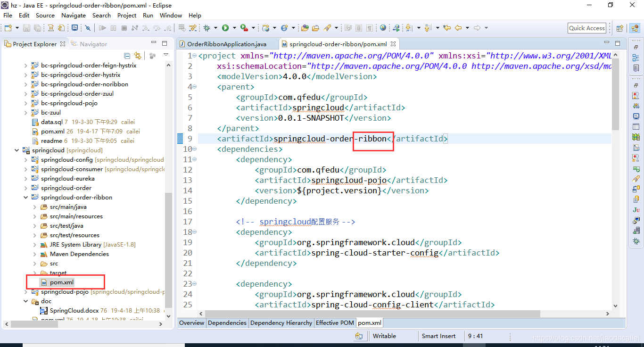Click Project Explorer vertical scrollbar thumb
Image resolution: width=644 pixels, height=347 pixels.
click(x=168, y=250)
